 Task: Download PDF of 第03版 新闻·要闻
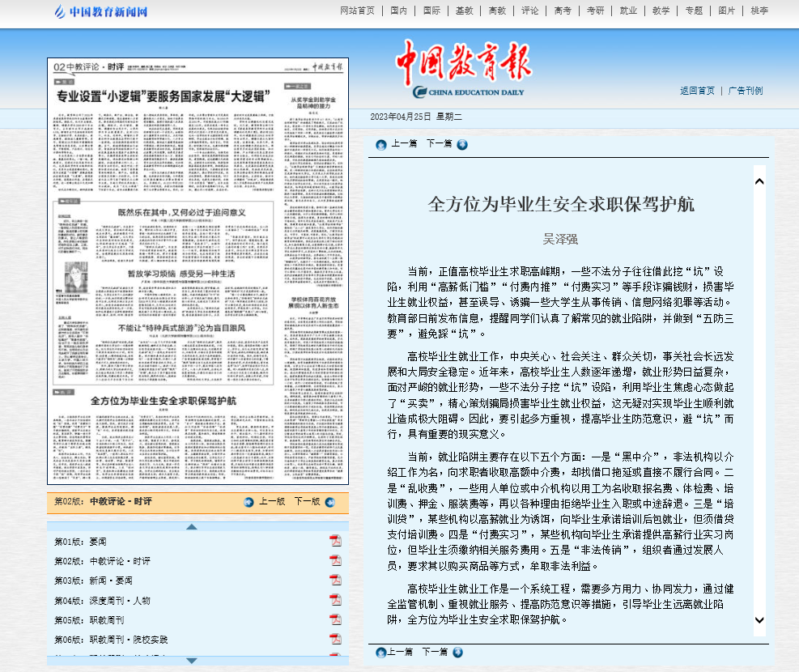tap(335, 581)
